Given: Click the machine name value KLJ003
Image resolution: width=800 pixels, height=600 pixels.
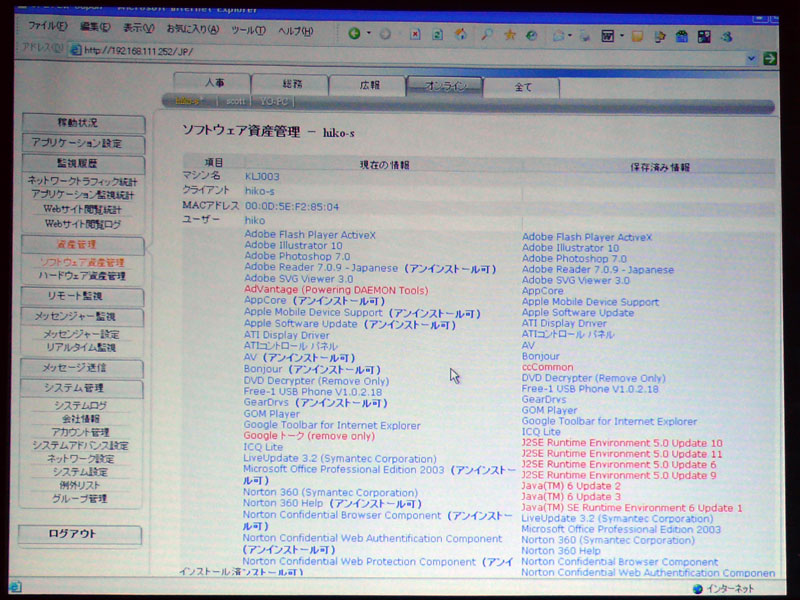Looking at the screenshot, I should pos(262,177).
